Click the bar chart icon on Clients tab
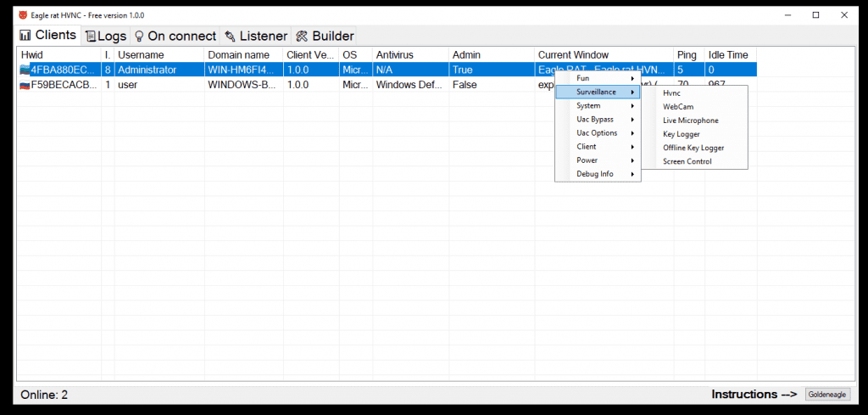Image resolution: width=868 pixels, height=415 pixels. click(25, 36)
